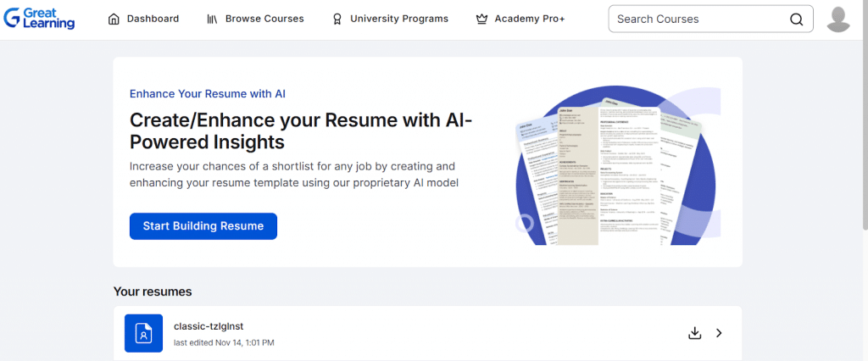
Task: Click the "last edited Nov 14" timestamp
Action: tap(224, 342)
